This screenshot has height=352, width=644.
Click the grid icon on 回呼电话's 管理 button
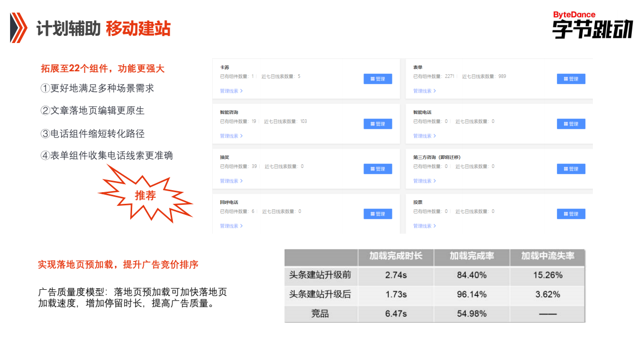click(x=373, y=213)
